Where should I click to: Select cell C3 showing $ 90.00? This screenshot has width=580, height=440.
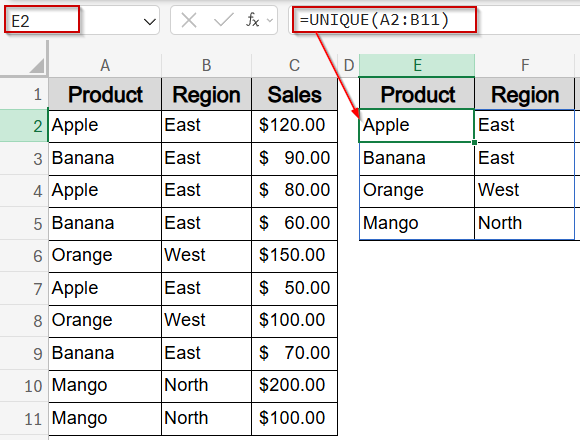[x=294, y=159]
